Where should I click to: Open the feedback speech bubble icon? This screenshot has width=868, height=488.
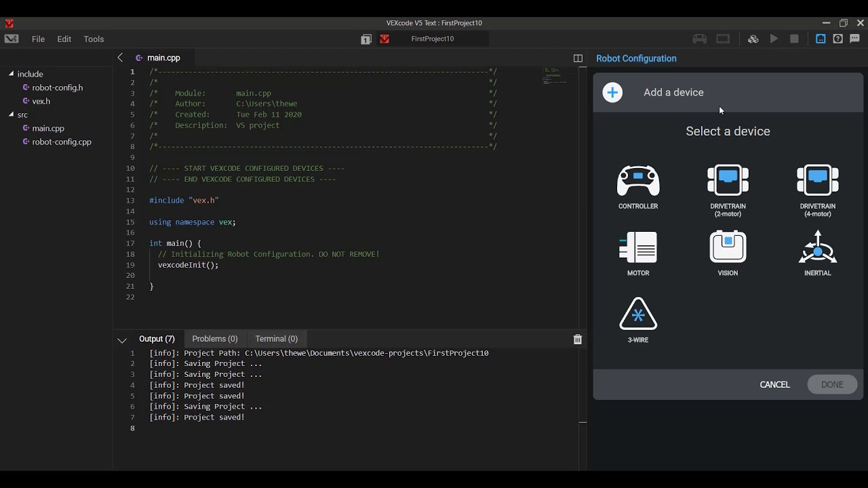pyautogui.click(x=855, y=39)
